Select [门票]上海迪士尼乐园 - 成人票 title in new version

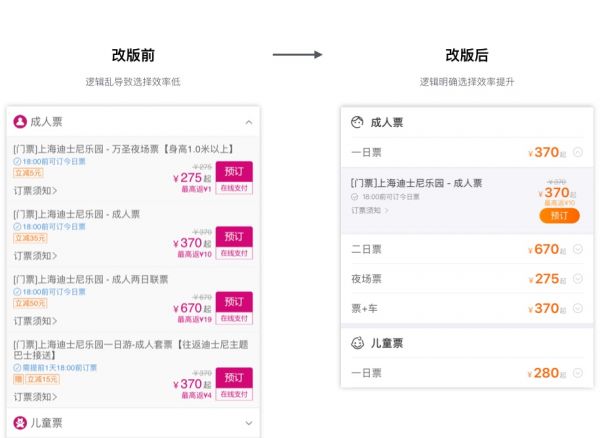tap(416, 183)
